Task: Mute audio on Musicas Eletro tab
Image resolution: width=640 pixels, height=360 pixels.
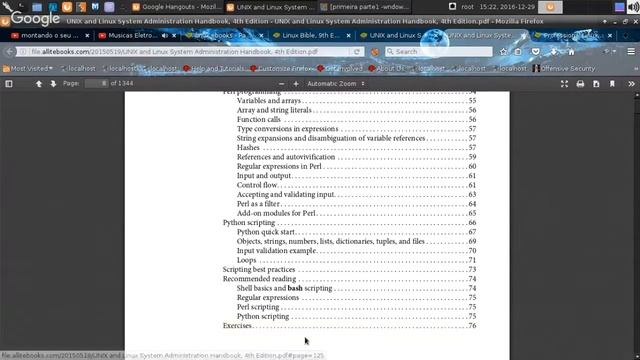Action: [164, 36]
